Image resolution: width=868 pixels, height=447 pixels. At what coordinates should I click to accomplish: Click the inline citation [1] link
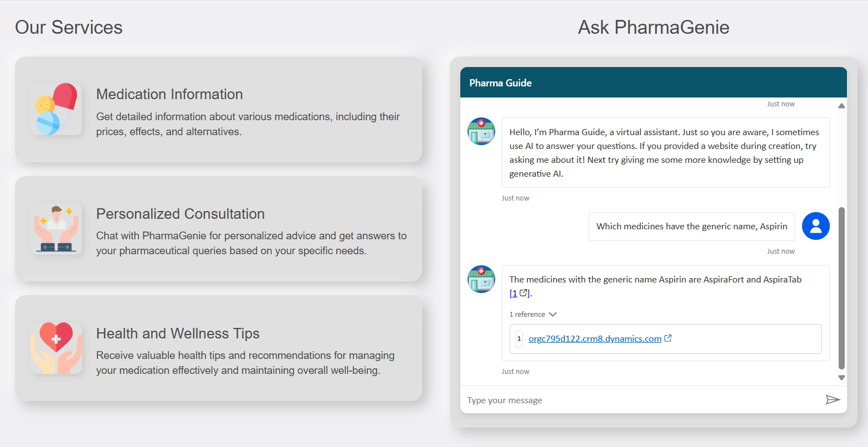(514, 294)
